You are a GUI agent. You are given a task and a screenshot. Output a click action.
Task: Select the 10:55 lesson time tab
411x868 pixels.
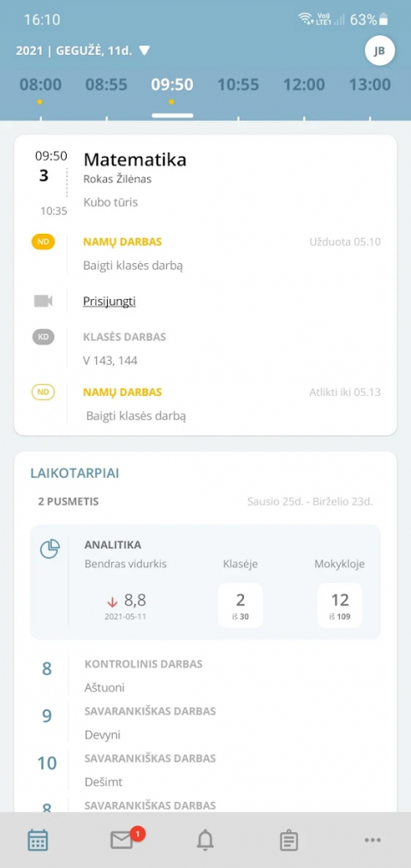238,85
